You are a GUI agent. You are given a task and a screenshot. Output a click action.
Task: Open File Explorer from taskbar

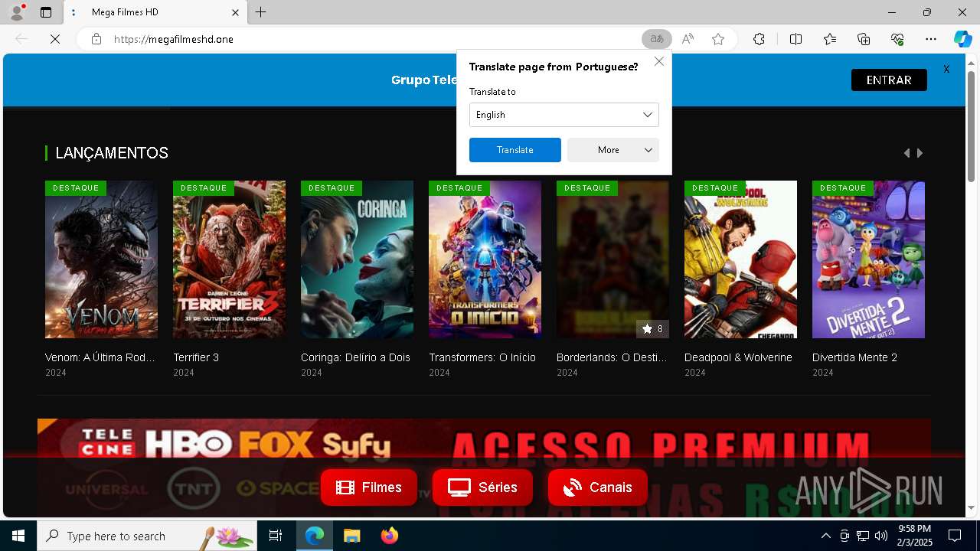351,536
